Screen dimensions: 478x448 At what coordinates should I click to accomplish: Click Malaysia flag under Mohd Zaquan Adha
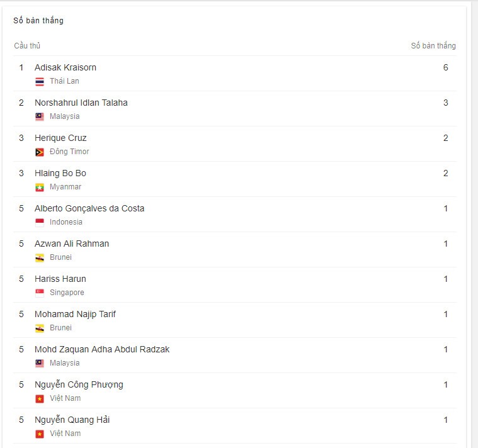(40, 363)
